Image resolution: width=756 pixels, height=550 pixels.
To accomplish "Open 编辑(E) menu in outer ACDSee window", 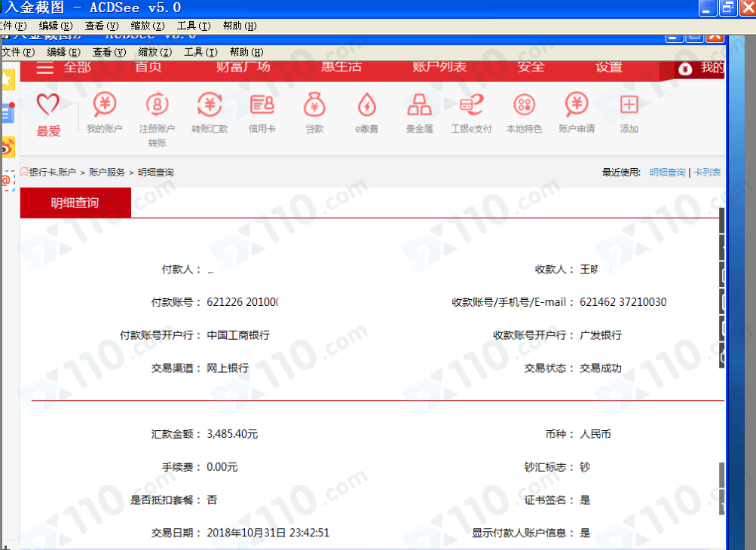I will point(56,26).
